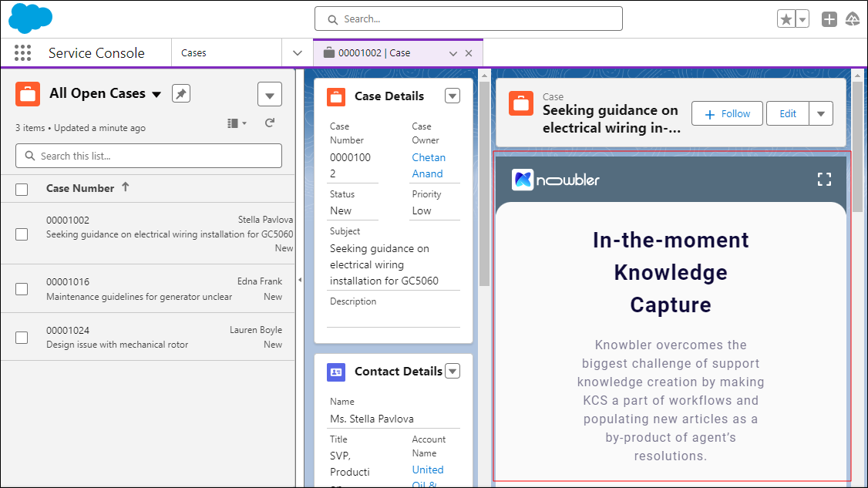Click the subject 'Design issue with mechanical rotor'
This screenshot has width=868, height=488.
coord(117,345)
